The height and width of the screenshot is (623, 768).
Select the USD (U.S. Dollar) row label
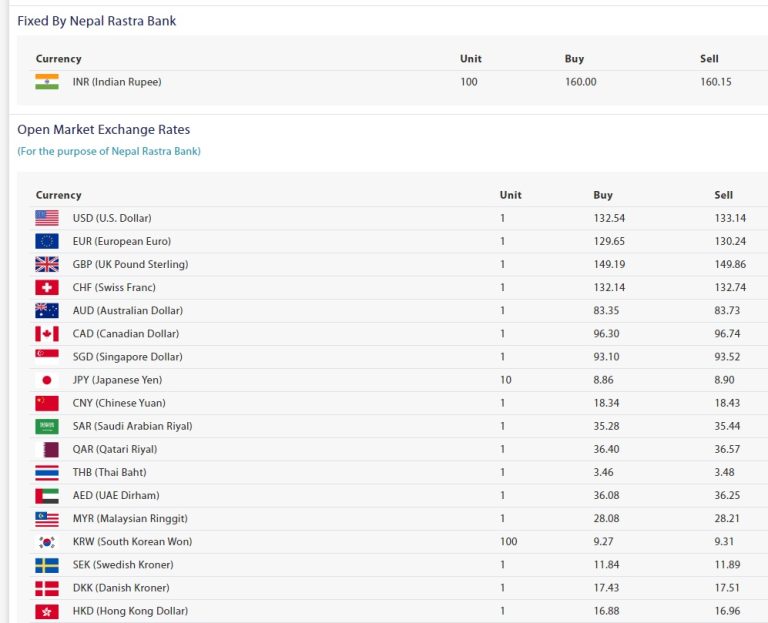(x=112, y=218)
